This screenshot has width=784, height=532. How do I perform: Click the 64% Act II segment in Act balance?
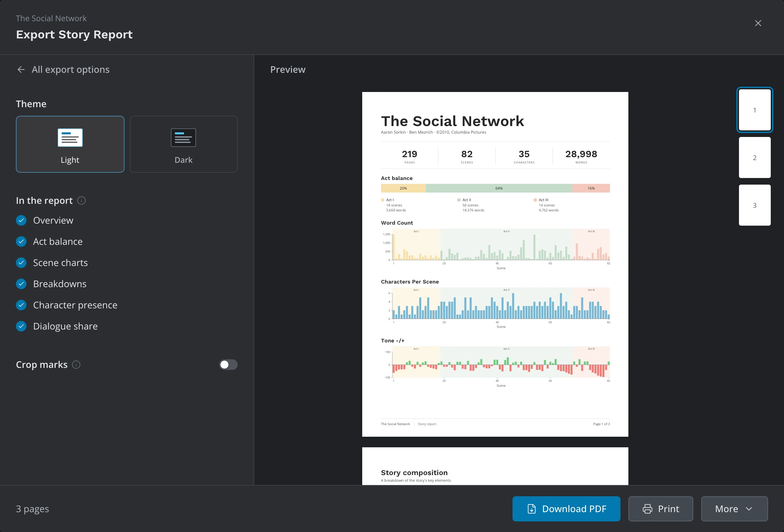(x=499, y=188)
